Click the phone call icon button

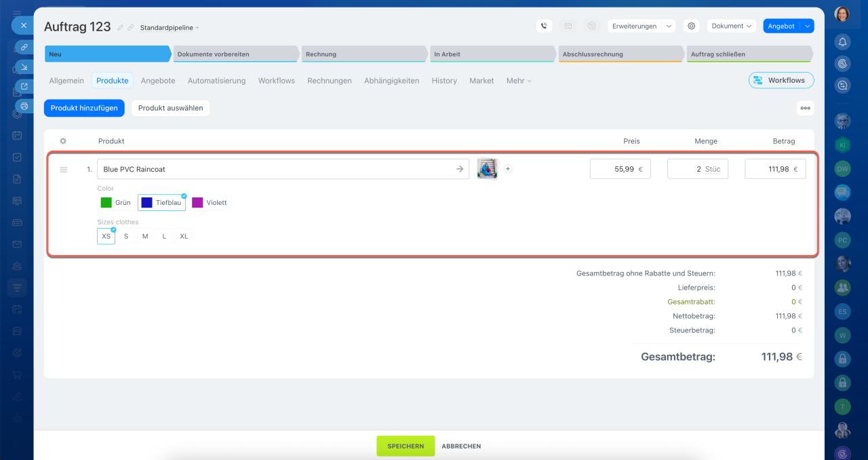pyautogui.click(x=544, y=26)
